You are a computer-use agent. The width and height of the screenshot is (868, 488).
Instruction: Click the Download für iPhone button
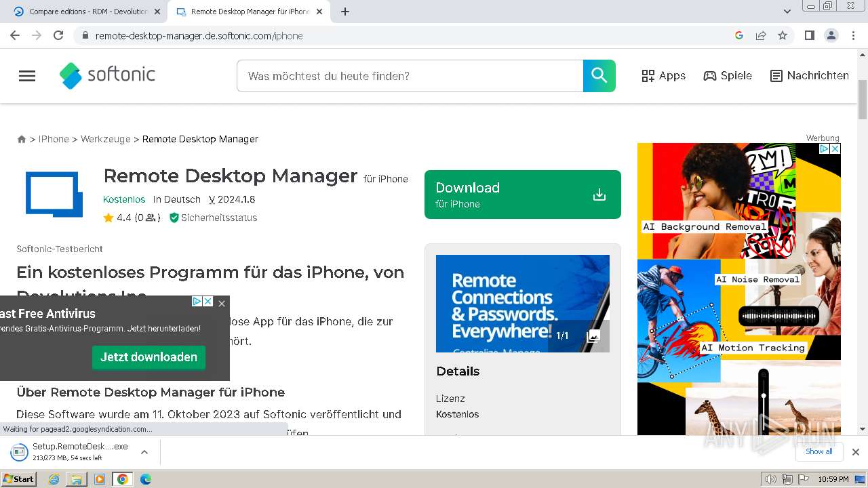pyautogui.click(x=523, y=195)
